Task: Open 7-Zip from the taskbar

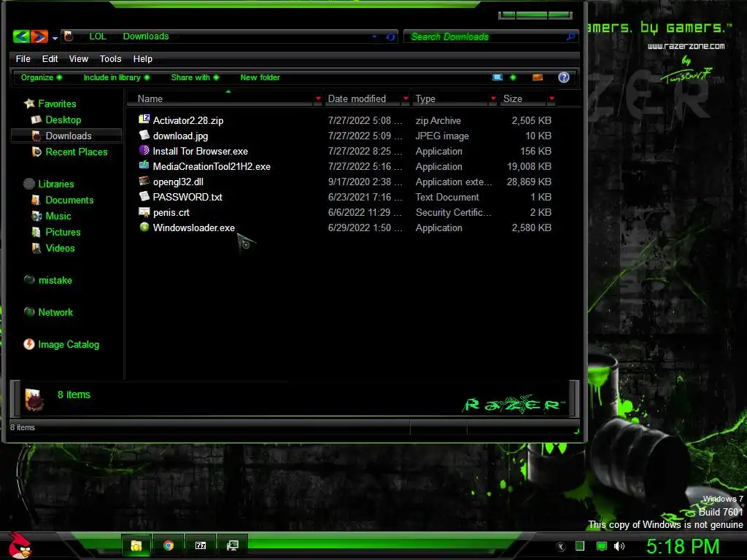Action: [201, 545]
